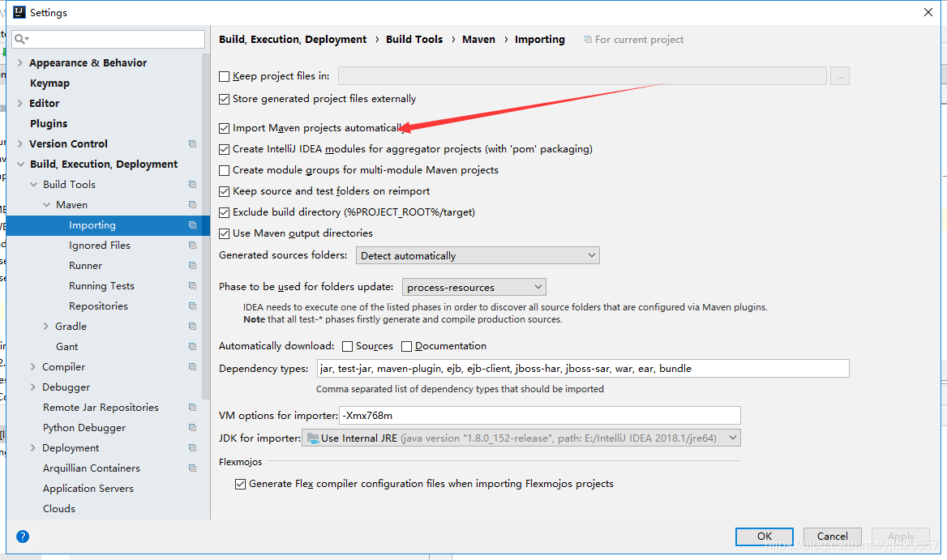Click the Cancel button
947x560 pixels.
tap(832, 536)
